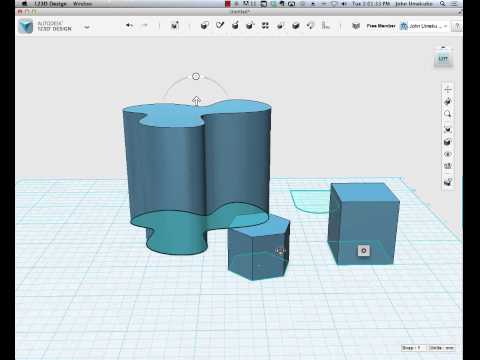Click the Free Member label
Screen dimensions: 480x360
pyautogui.click(x=381, y=26)
